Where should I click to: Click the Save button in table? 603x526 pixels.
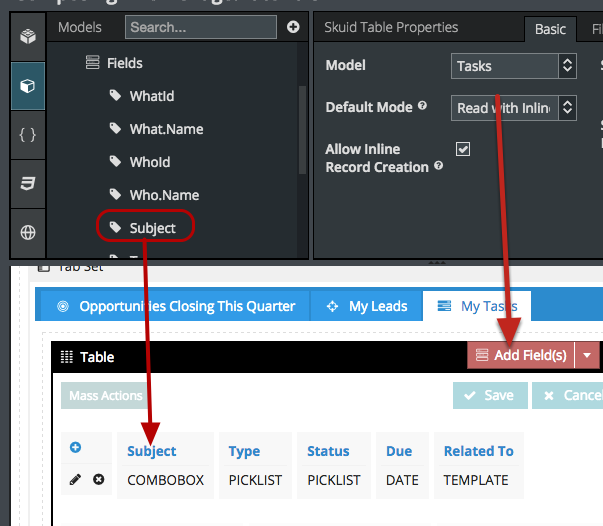coord(489,395)
